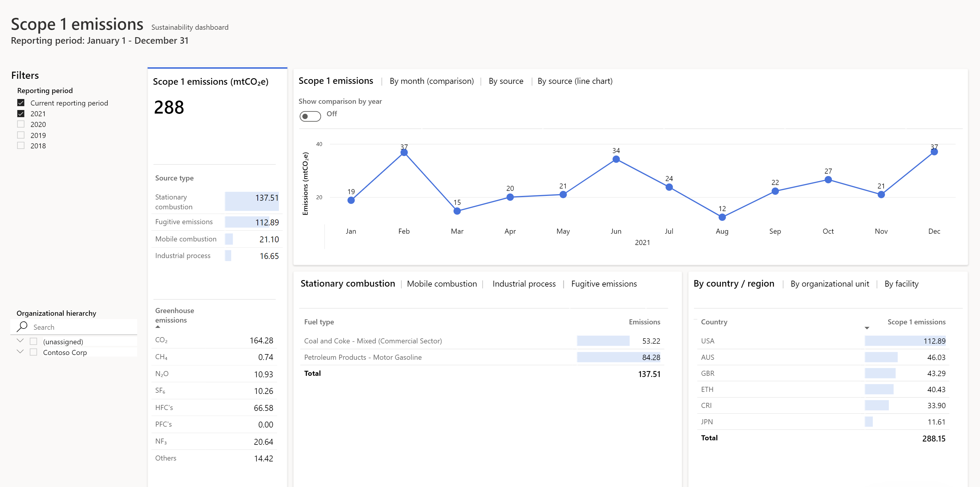980x487 pixels.
Task: Check the 2020 reporting period checkbox
Action: [x=21, y=124]
